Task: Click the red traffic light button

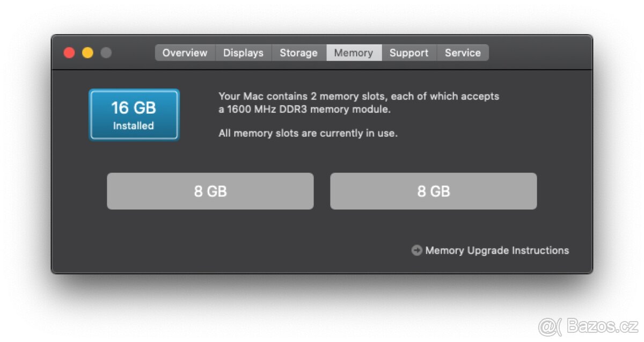Action: [70, 52]
